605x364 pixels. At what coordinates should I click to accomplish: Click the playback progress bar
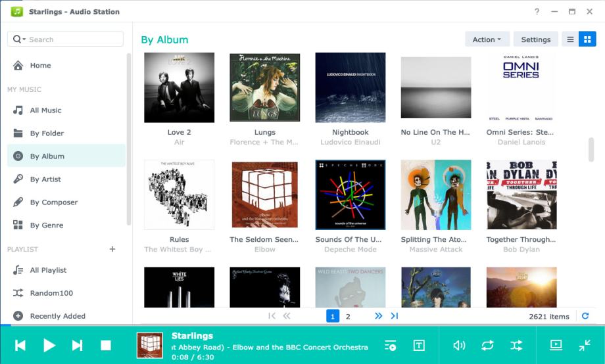pyautogui.click(x=302, y=325)
